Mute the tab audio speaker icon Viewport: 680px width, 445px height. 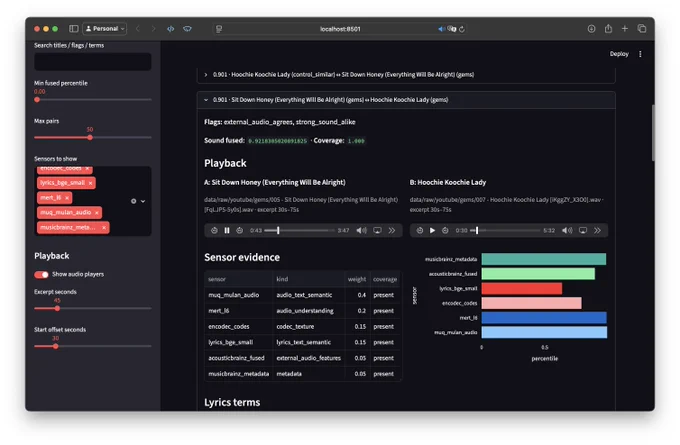(441, 29)
